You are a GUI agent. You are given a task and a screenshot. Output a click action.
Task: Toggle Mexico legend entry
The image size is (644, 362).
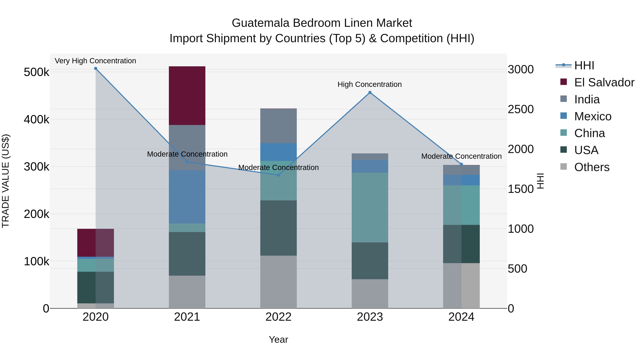(x=586, y=116)
